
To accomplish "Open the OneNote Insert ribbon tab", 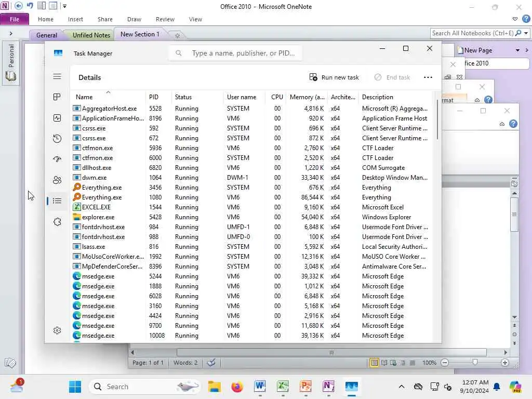I will click(x=75, y=19).
